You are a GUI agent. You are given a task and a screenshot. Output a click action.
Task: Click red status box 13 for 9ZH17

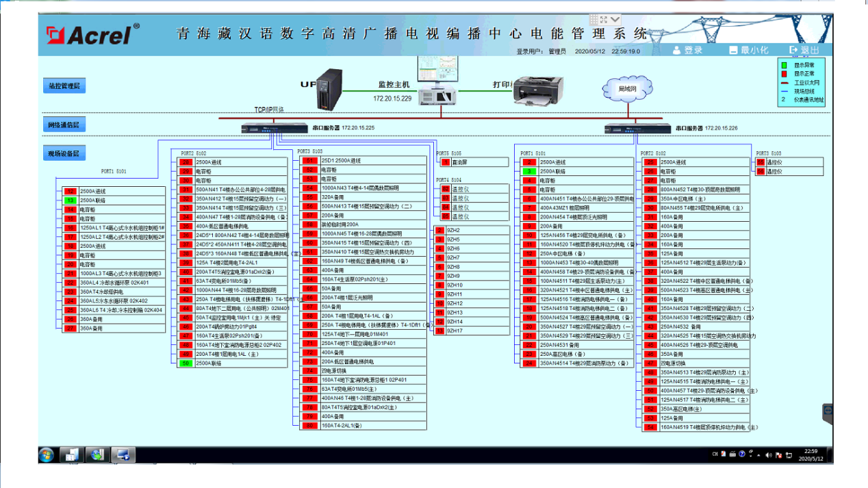439,331
